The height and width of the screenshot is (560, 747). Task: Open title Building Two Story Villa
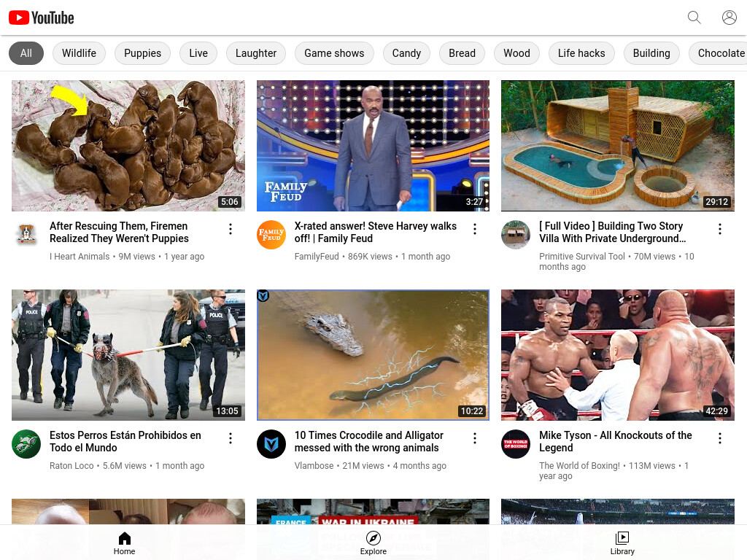[613, 232]
